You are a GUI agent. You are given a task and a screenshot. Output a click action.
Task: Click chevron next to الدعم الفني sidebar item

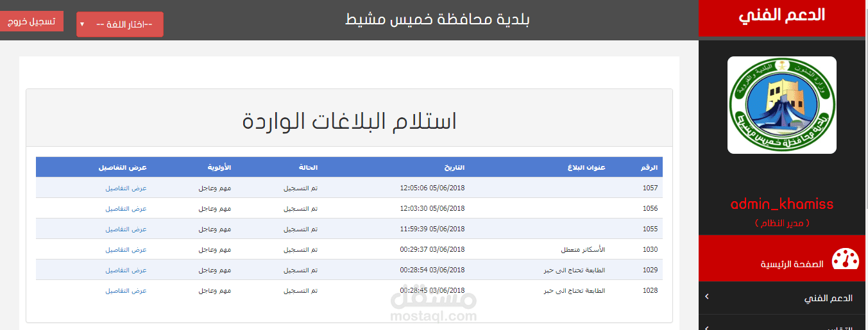(706, 296)
